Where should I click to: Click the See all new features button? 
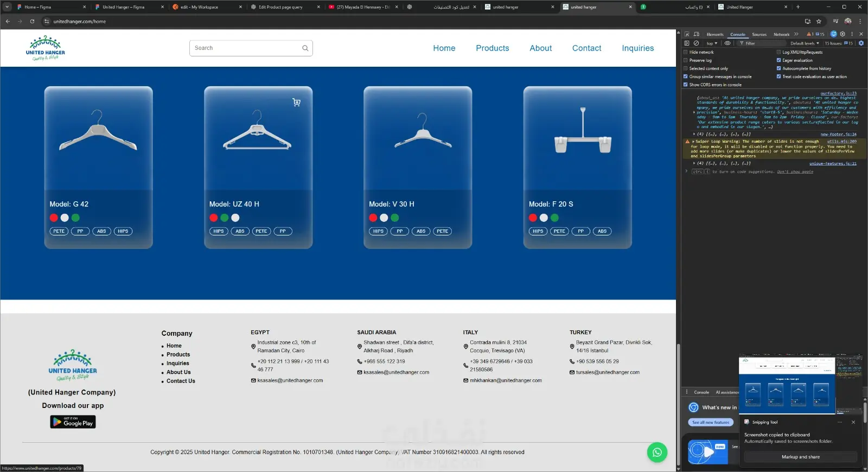pos(711,422)
